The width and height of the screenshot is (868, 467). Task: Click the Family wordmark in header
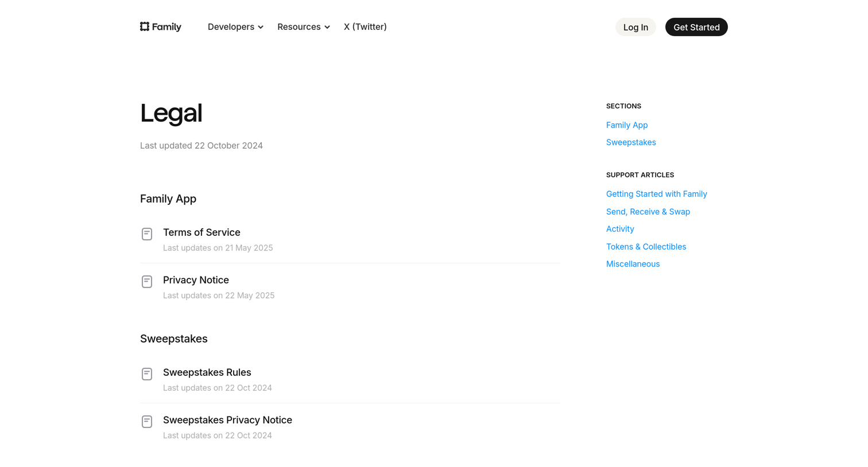click(x=166, y=27)
